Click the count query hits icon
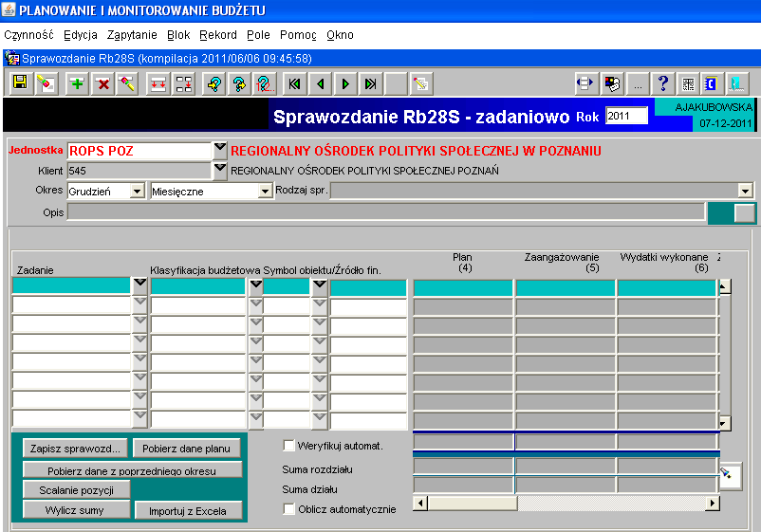 tap(265, 83)
